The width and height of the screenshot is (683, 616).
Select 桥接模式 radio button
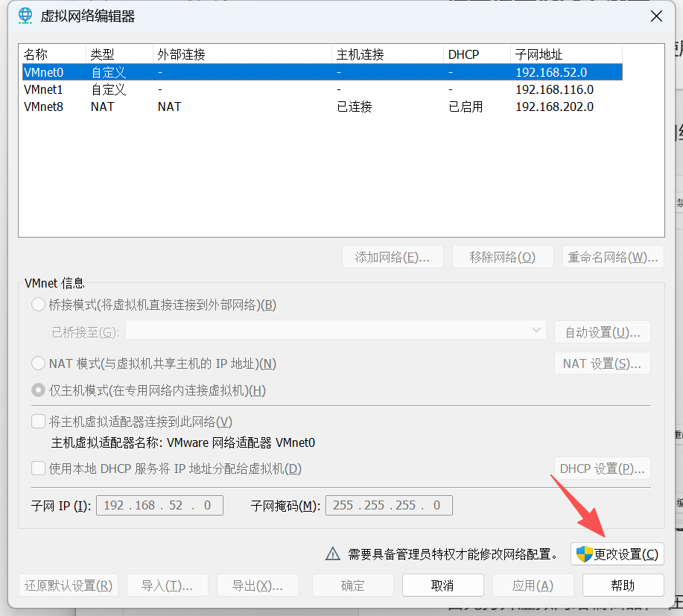tap(38, 305)
